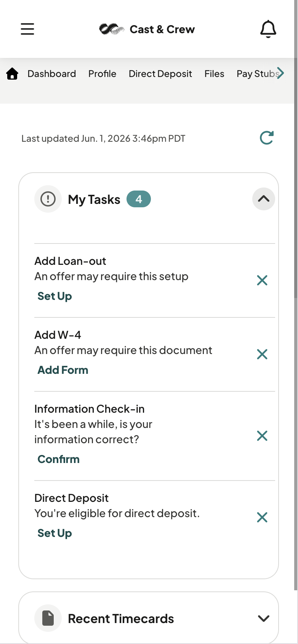Open the notifications bell
This screenshot has height=644, width=298.
(x=268, y=29)
